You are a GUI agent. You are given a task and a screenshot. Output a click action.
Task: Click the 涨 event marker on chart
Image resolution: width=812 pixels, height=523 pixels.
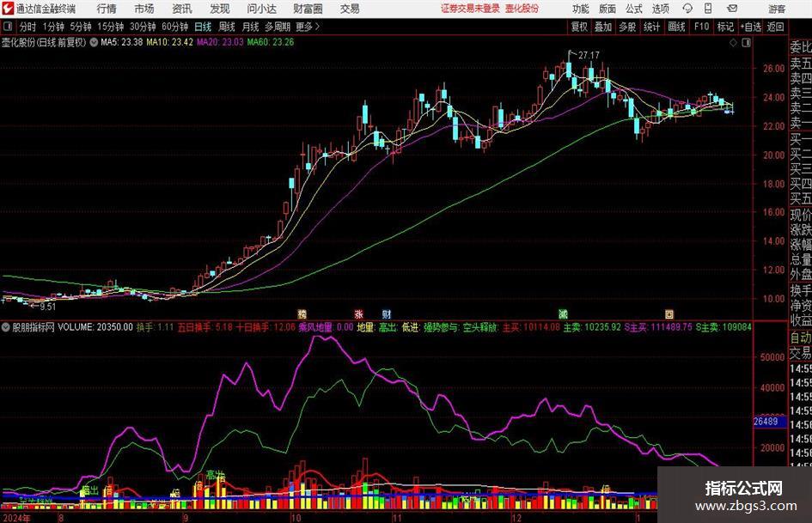point(359,313)
